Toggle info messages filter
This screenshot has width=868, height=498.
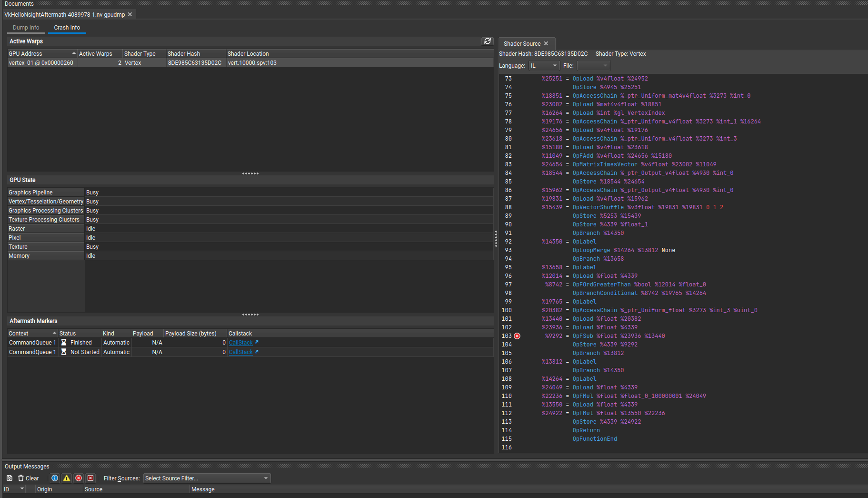pyautogui.click(x=55, y=478)
